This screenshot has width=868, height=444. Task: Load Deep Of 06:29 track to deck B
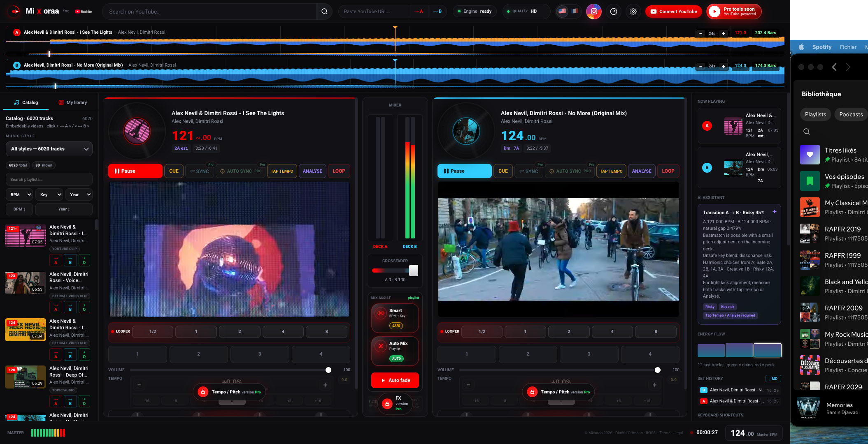tap(70, 401)
